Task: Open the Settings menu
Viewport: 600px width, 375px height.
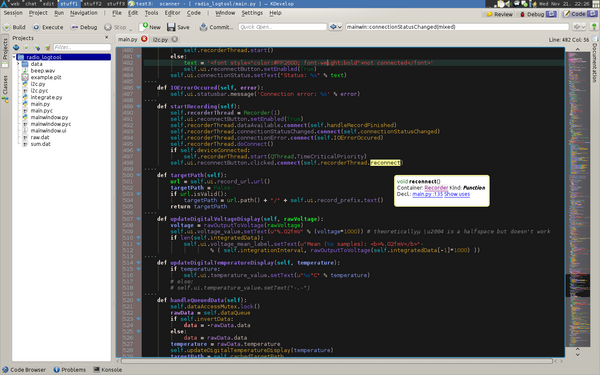Action: 252,13
